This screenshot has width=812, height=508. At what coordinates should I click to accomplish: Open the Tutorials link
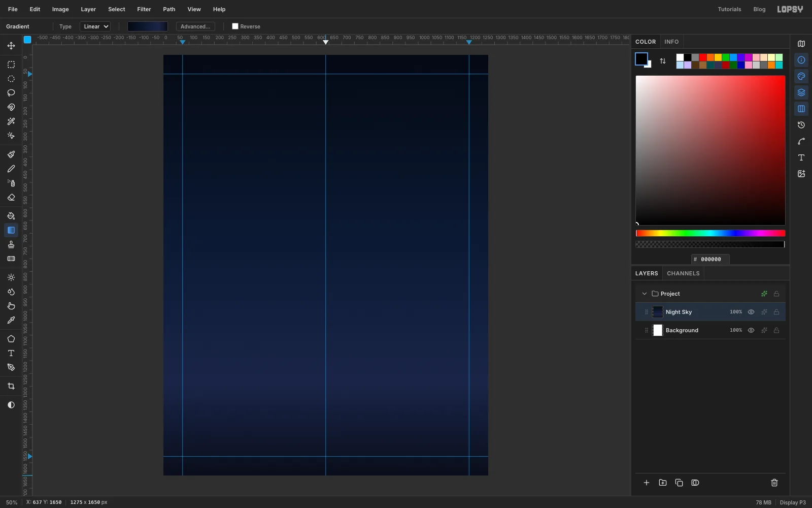(x=729, y=9)
